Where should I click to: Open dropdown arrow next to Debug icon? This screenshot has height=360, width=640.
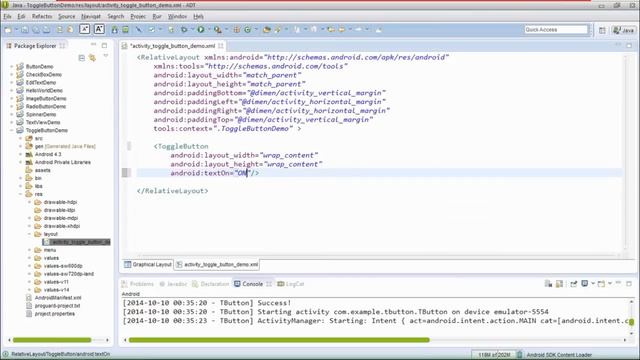pyautogui.click(x=192, y=29)
